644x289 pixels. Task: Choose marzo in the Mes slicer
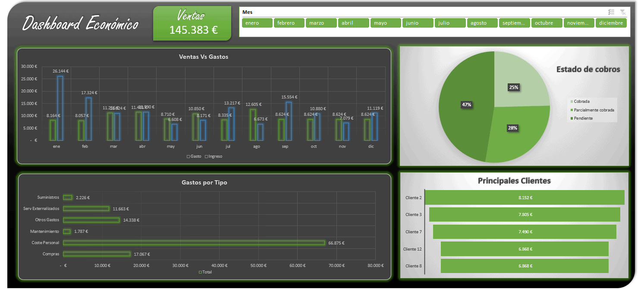click(x=321, y=23)
